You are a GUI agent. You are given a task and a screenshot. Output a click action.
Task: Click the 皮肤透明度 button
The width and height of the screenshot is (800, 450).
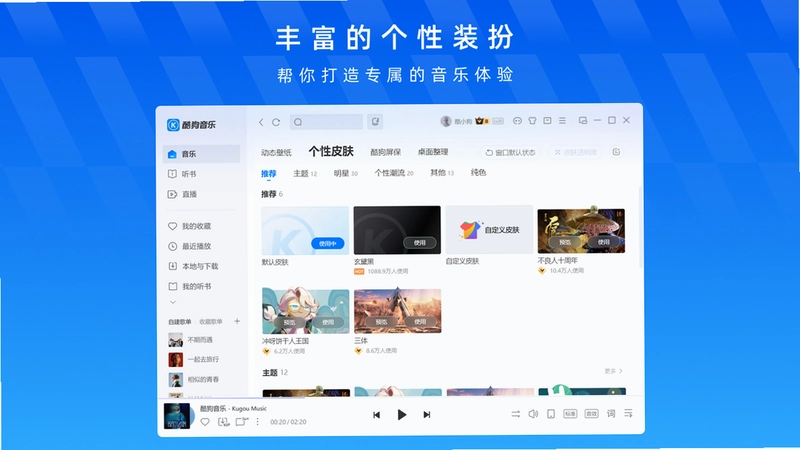pos(575,153)
